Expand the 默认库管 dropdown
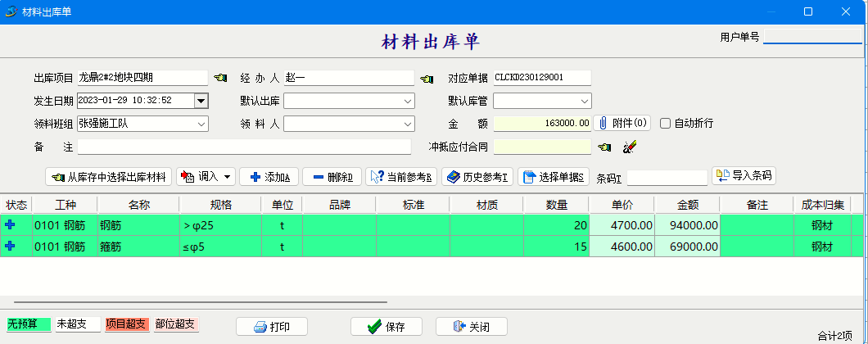Image resolution: width=868 pixels, height=344 pixels. [584, 101]
